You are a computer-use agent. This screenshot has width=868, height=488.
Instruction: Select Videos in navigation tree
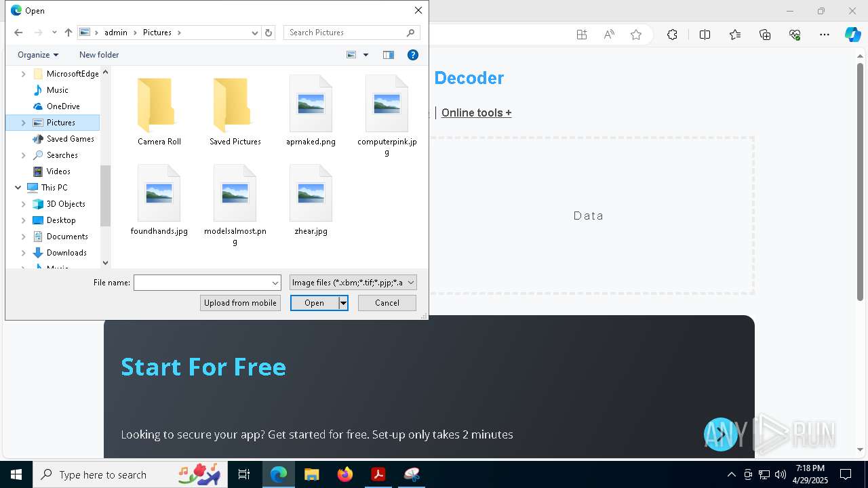(58, 171)
